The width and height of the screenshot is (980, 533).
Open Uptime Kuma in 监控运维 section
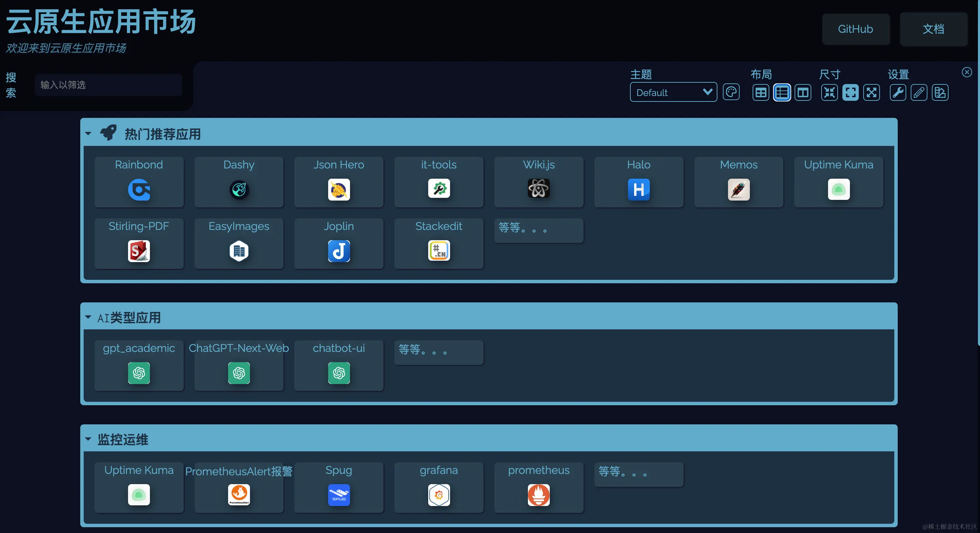[x=139, y=487]
